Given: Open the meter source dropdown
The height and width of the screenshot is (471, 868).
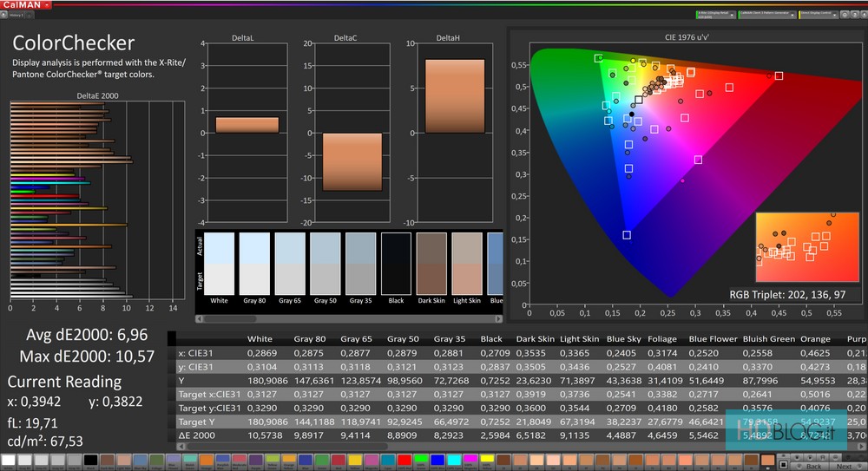Looking at the screenshot, I should tap(716, 15).
